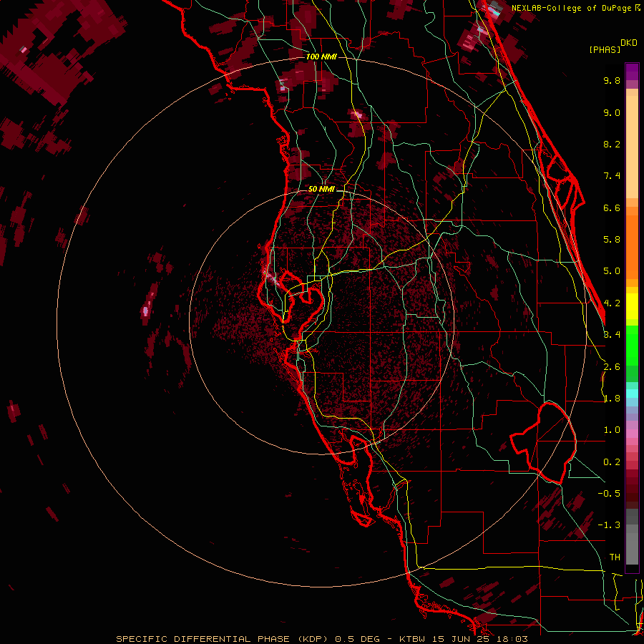Click the DKD product label above the color scale
The width and height of the screenshot is (644, 644).
click(629, 43)
